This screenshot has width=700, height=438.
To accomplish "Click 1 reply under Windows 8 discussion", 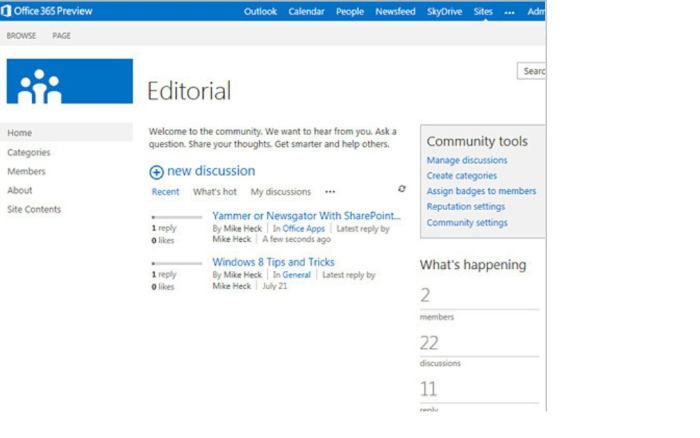I will point(164,275).
